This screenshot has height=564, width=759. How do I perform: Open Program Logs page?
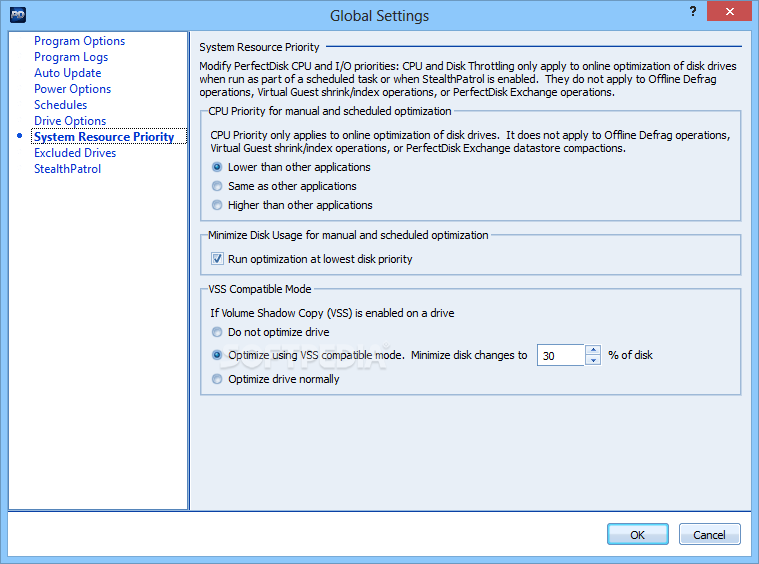(x=71, y=57)
